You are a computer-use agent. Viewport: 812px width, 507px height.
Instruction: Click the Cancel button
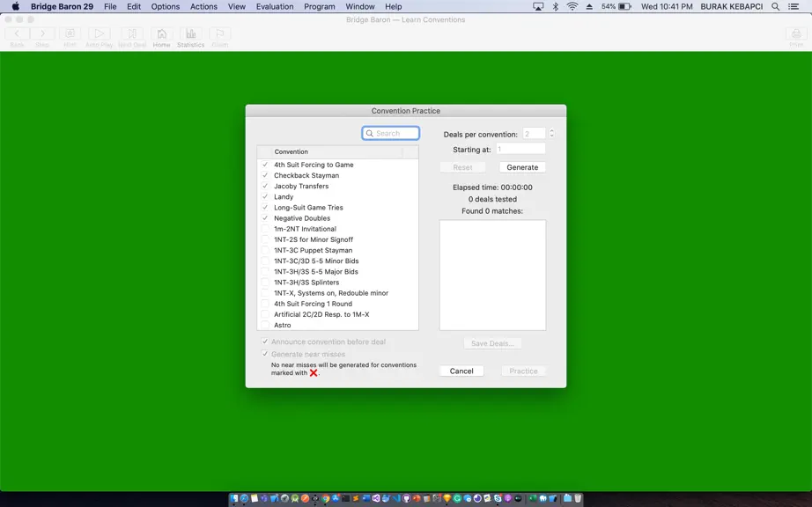pyautogui.click(x=461, y=371)
